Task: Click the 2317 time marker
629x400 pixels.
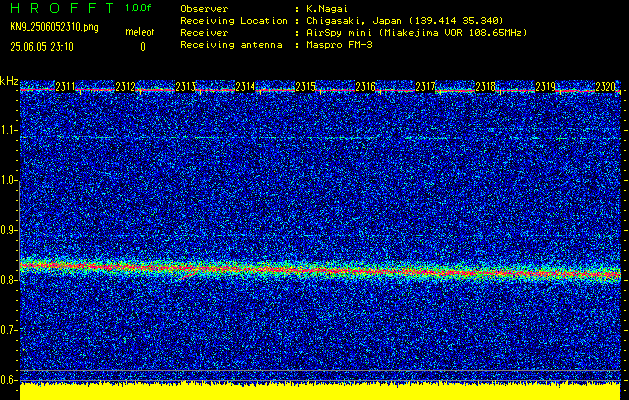Action: point(425,87)
